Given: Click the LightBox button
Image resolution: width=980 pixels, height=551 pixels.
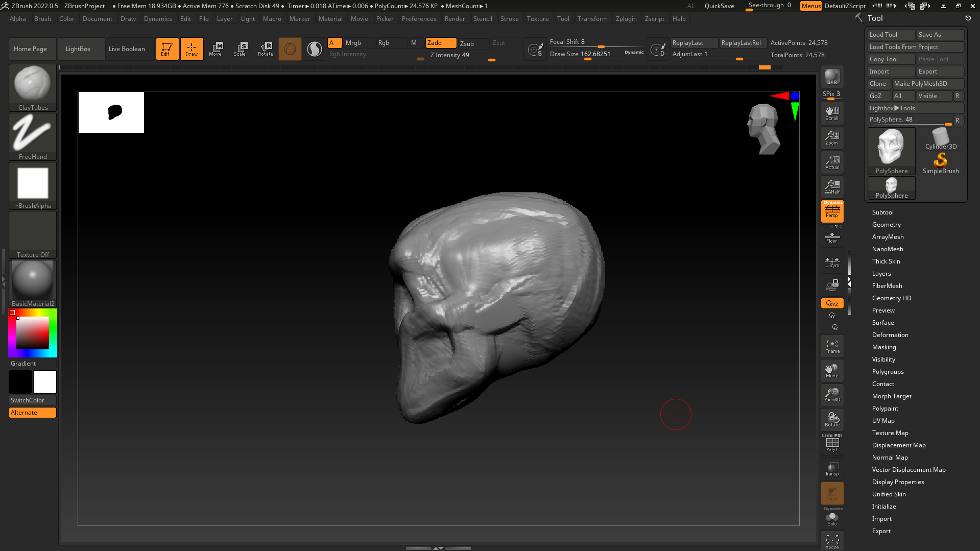Looking at the screenshot, I should pos(78,49).
